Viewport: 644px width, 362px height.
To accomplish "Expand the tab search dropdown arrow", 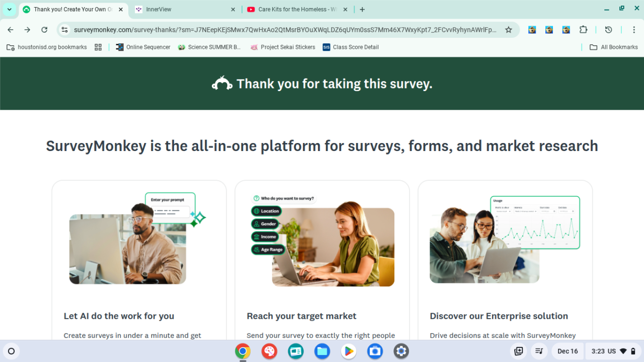I will (10, 9).
